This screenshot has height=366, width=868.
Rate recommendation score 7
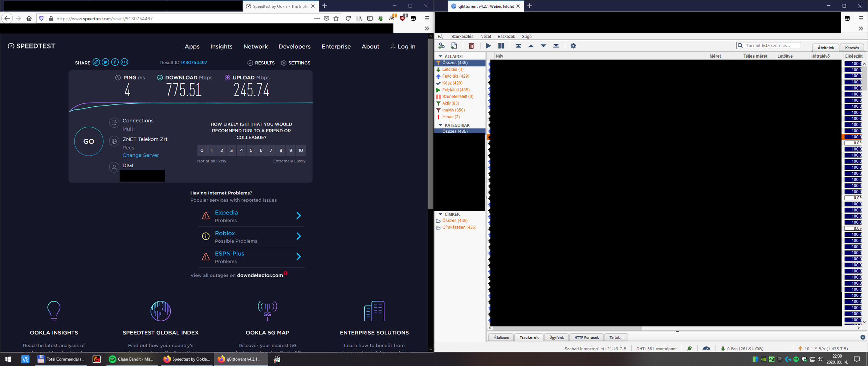tap(271, 150)
